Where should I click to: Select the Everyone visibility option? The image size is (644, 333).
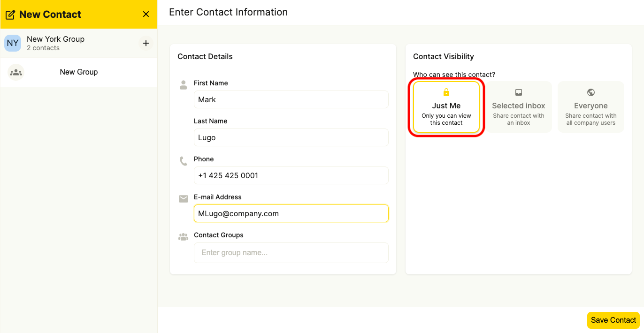point(590,107)
